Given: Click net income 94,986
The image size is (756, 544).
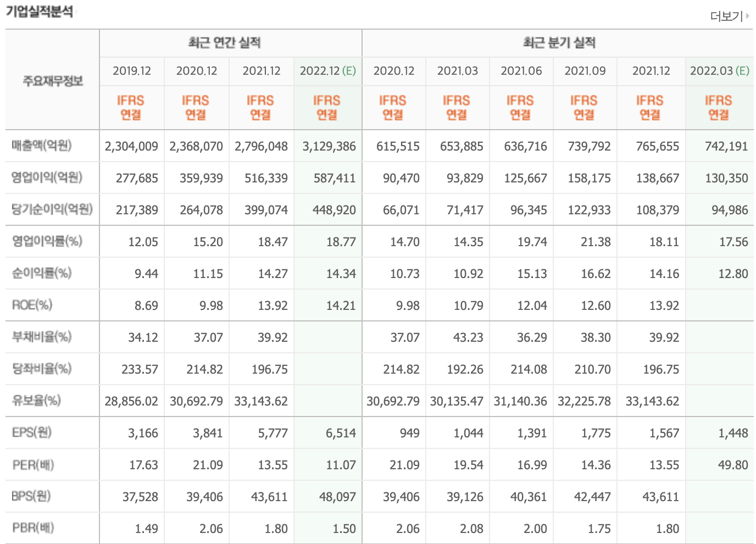Looking at the screenshot, I should coord(730,210).
